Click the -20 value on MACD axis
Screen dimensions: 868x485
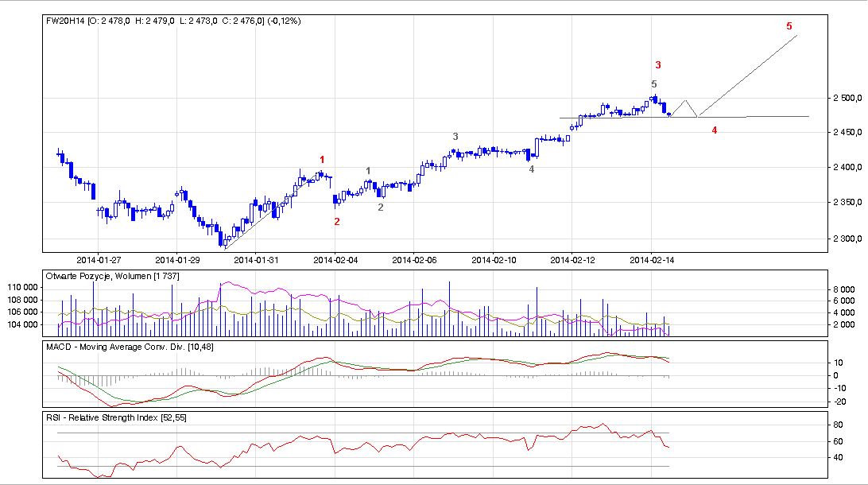point(839,402)
